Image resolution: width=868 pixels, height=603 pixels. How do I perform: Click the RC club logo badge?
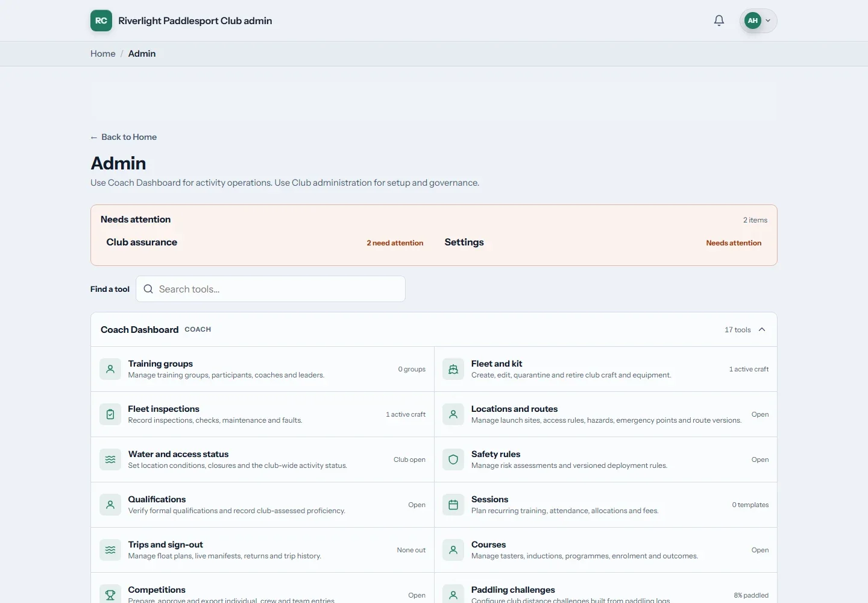101,21
